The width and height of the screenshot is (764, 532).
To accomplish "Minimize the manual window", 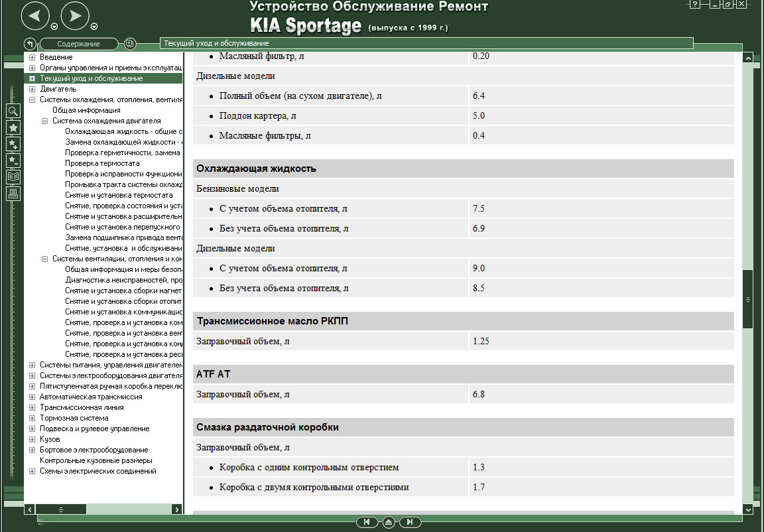I will click(x=715, y=4).
